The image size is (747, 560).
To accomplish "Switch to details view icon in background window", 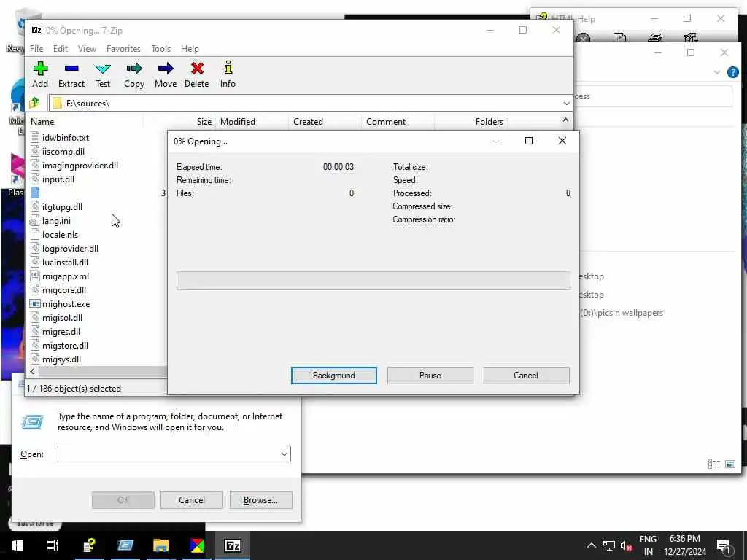I will (x=713, y=464).
